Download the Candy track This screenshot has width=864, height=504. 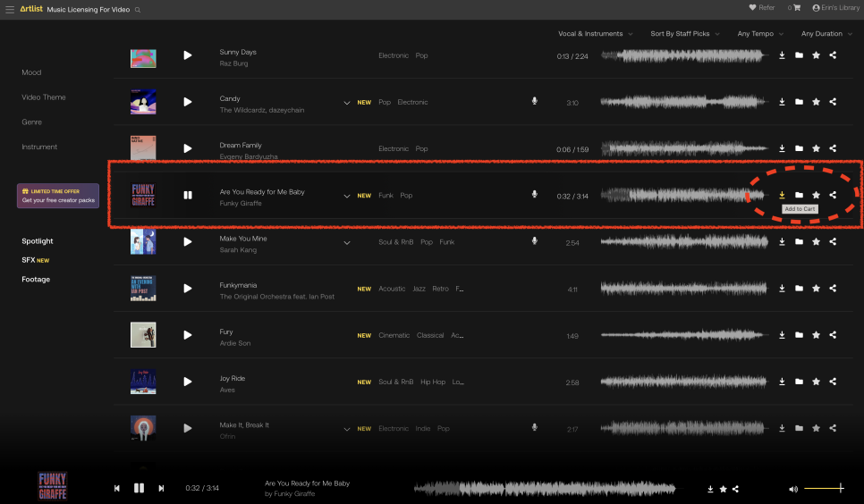tap(782, 102)
